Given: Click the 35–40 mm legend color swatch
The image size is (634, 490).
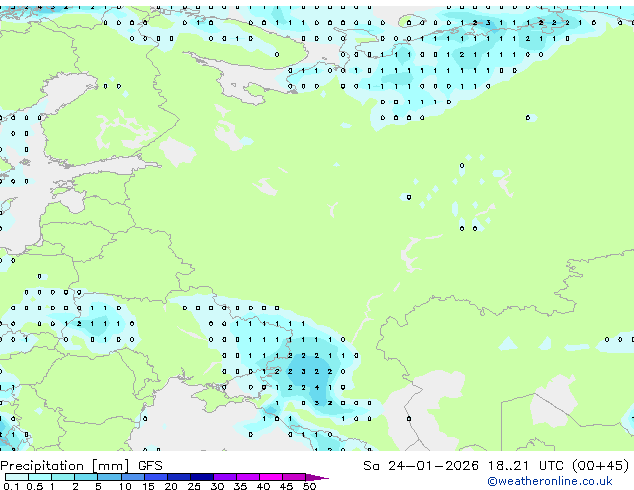Looking at the screenshot, I should tap(248, 477).
